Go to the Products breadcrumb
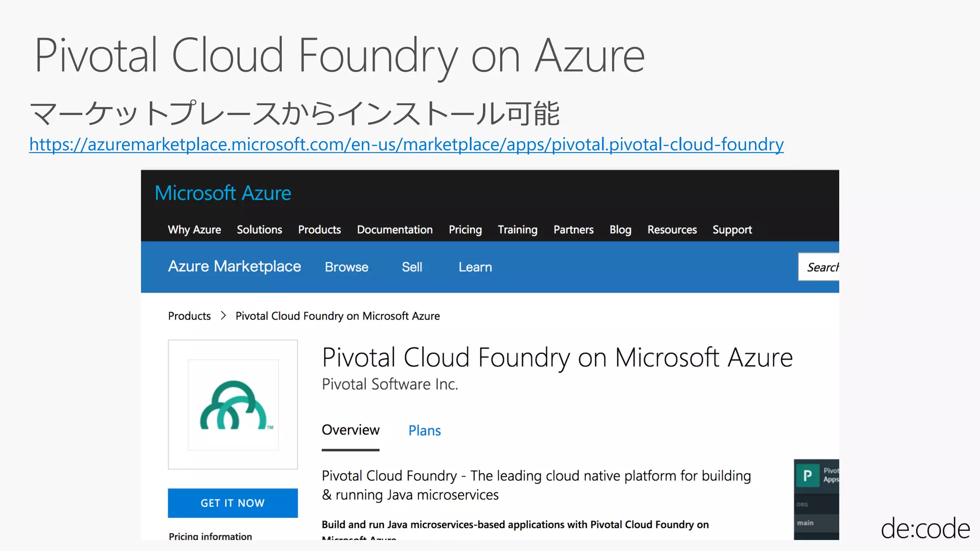The height and width of the screenshot is (551, 980). (x=189, y=316)
